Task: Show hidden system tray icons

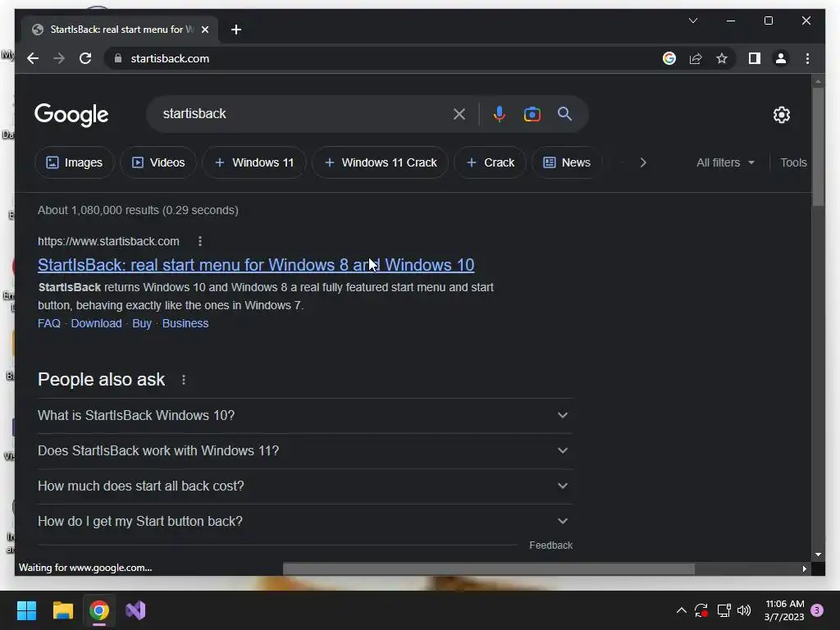Action: (682, 610)
